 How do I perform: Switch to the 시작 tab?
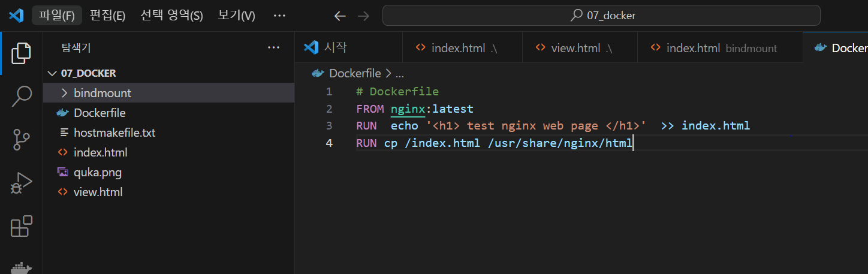coord(348,47)
